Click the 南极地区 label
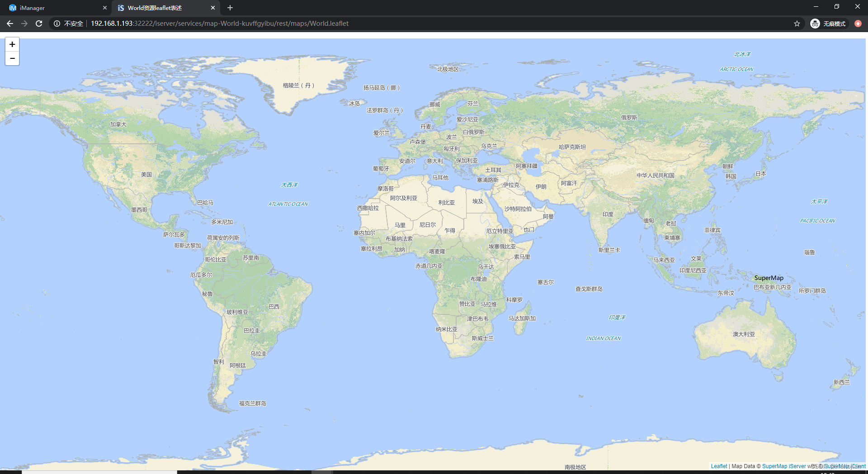The width and height of the screenshot is (868, 474). click(x=576, y=467)
